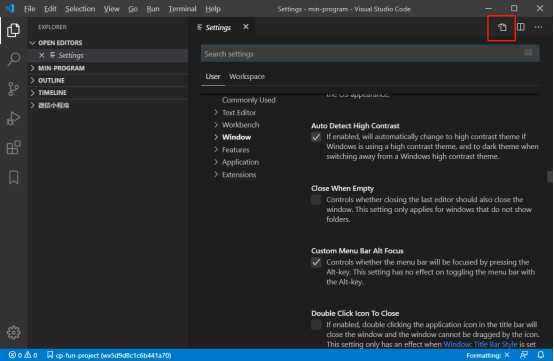Click the Formatting status bar item
This screenshot has width=554, height=361.
(488, 355)
